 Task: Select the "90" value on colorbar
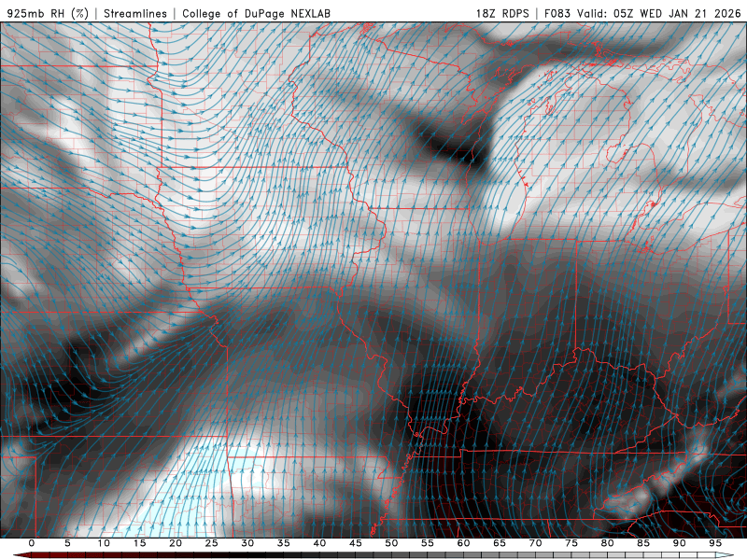[x=679, y=543]
